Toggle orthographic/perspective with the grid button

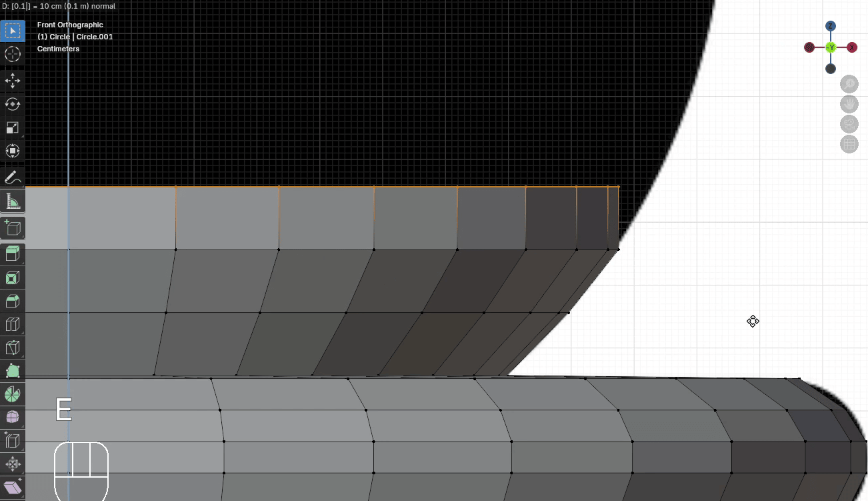pos(849,144)
